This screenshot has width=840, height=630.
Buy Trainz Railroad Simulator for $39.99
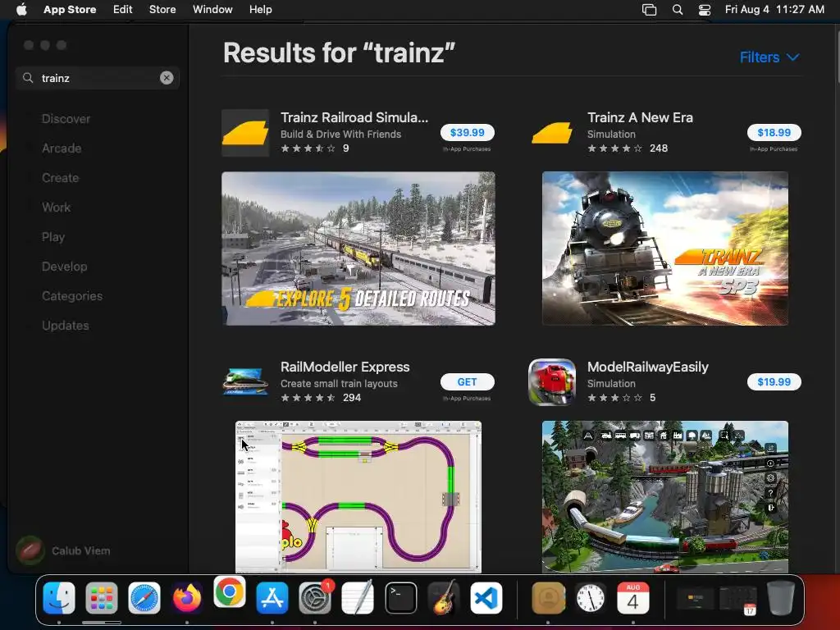pos(467,132)
